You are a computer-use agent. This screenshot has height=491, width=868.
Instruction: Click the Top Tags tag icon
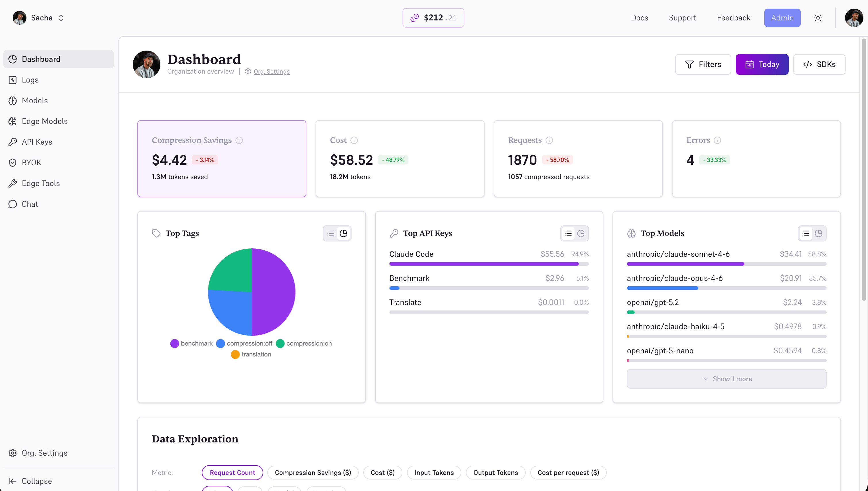(156, 233)
